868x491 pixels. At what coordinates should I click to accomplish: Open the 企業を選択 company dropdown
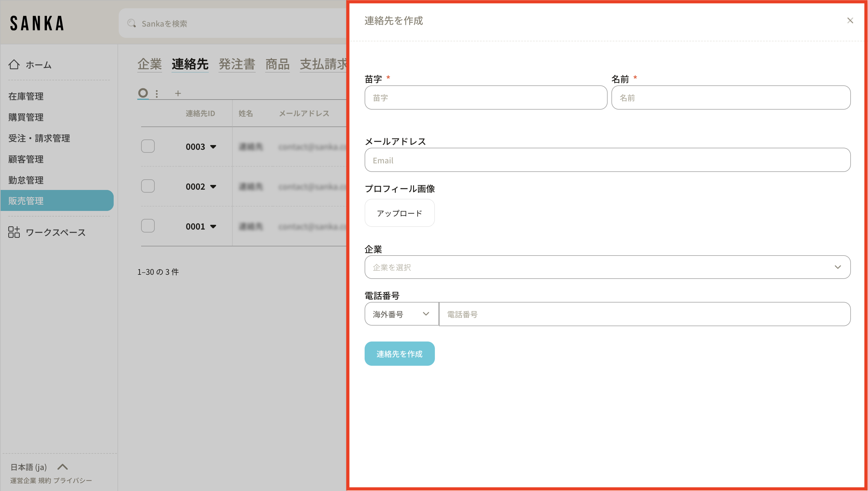click(x=607, y=267)
